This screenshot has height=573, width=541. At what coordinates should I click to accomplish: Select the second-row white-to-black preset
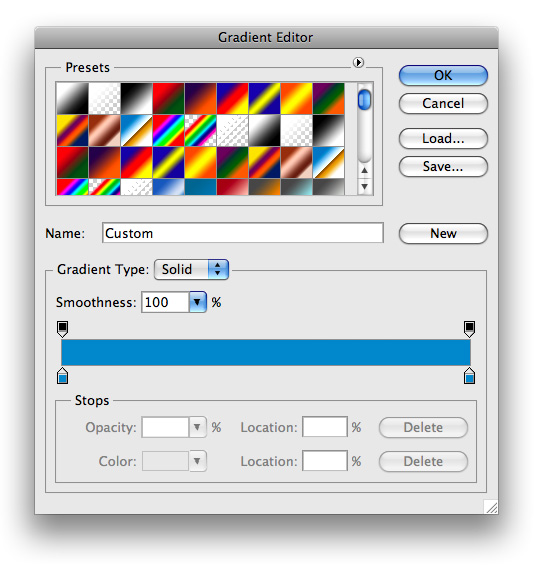[x=264, y=130]
